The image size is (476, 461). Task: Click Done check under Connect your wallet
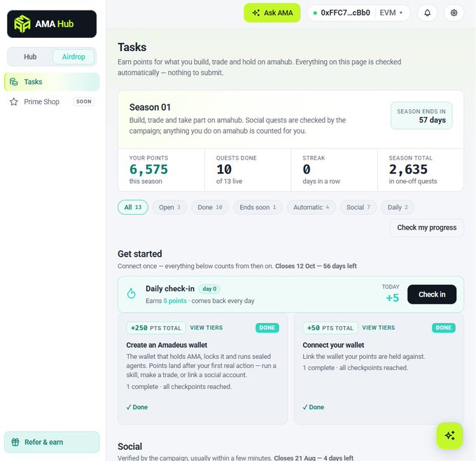pos(314,407)
